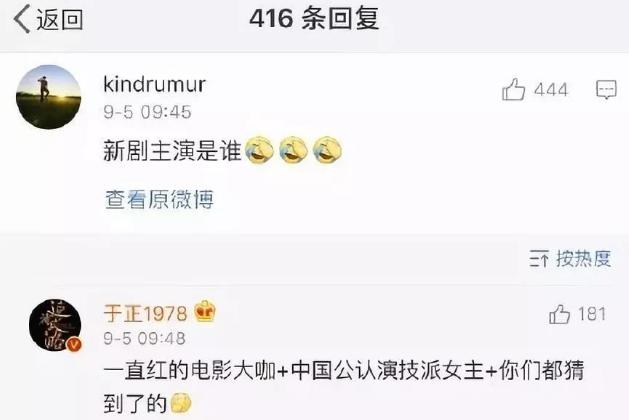Open the 于正1978 username

(x=145, y=313)
